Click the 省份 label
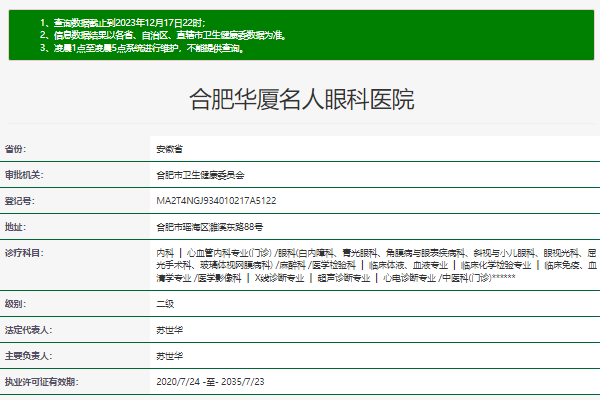This screenshot has height=400, width=600. tap(15, 149)
